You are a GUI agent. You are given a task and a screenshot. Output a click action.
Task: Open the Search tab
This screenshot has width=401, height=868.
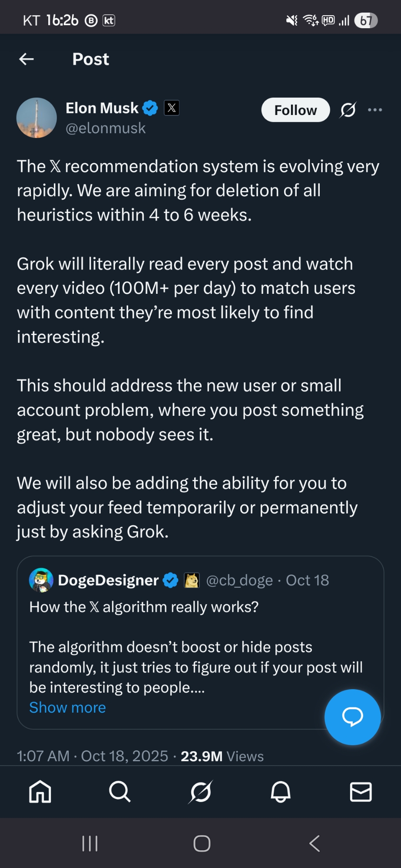pos(120,792)
